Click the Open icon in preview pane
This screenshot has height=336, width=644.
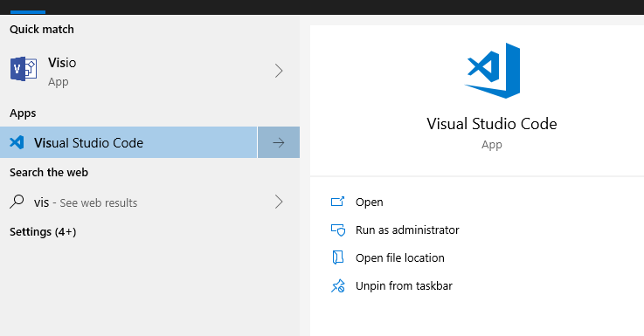pos(337,202)
